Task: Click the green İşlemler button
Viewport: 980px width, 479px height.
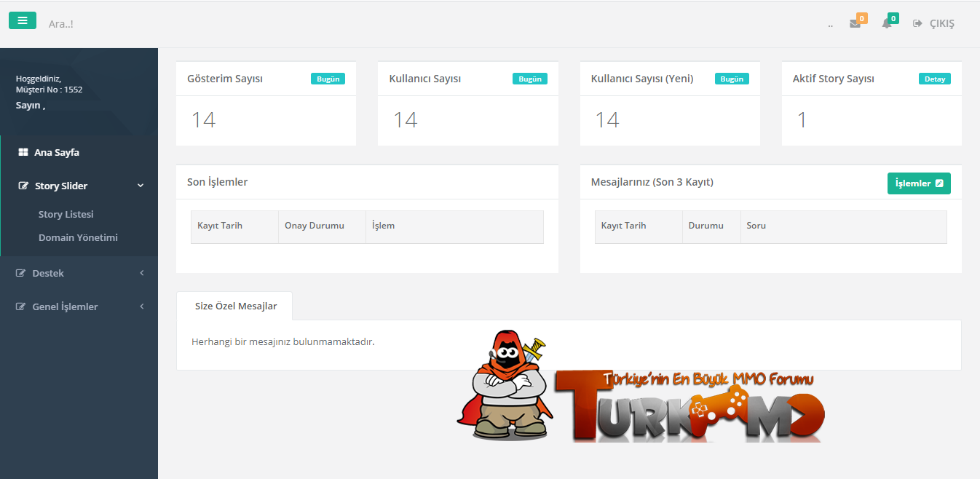Action: [x=919, y=183]
